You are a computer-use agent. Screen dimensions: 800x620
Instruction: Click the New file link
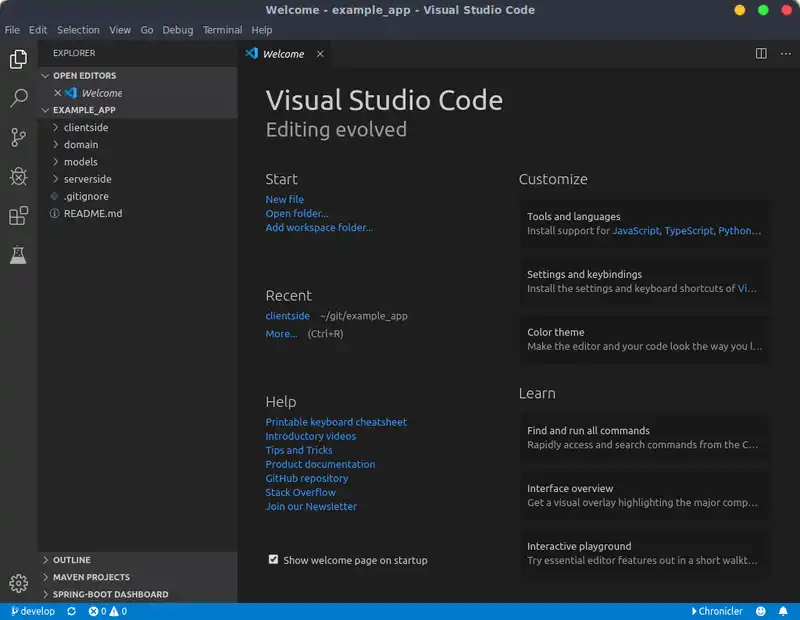tap(284, 199)
